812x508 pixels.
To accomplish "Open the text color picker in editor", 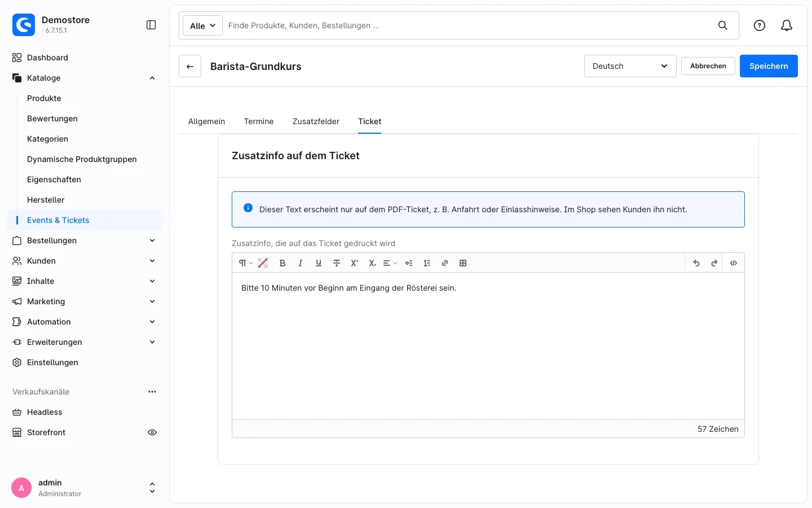I will pyautogui.click(x=263, y=263).
